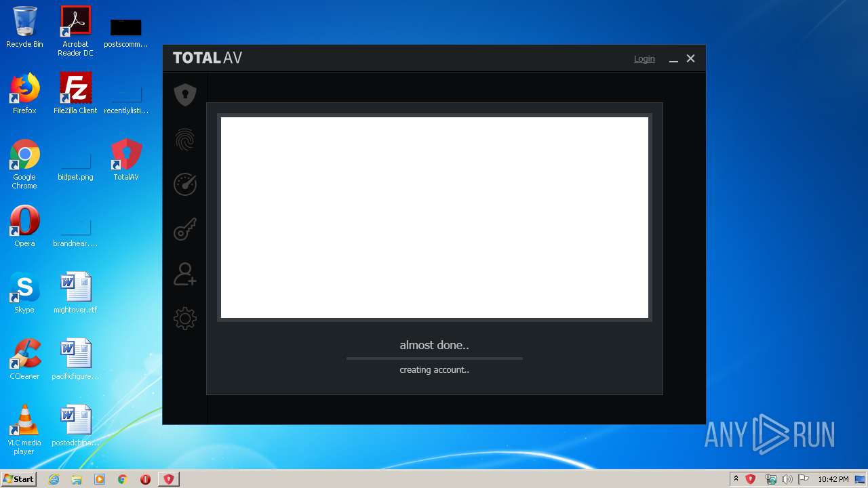Show hidden system tray icons

pyautogui.click(x=736, y=479)
